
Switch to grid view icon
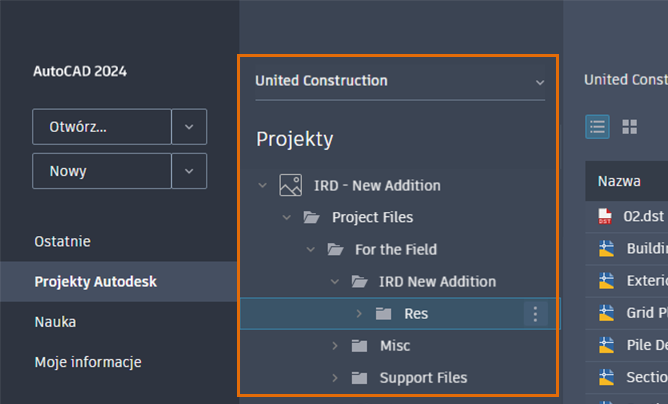pyautogui.click(x=629, y=127)
